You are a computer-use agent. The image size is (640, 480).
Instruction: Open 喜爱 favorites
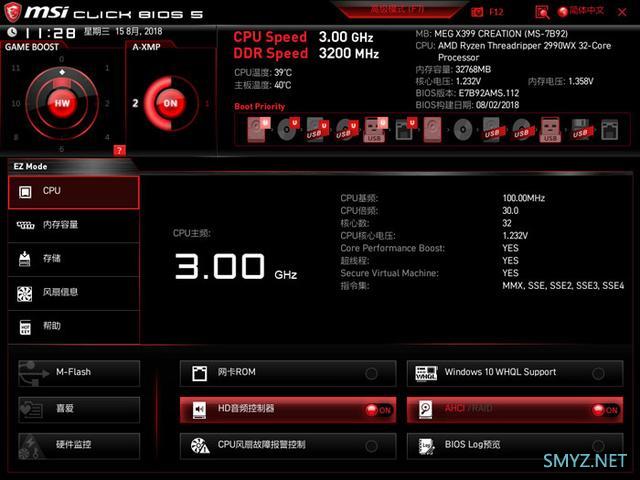[79, 409]
